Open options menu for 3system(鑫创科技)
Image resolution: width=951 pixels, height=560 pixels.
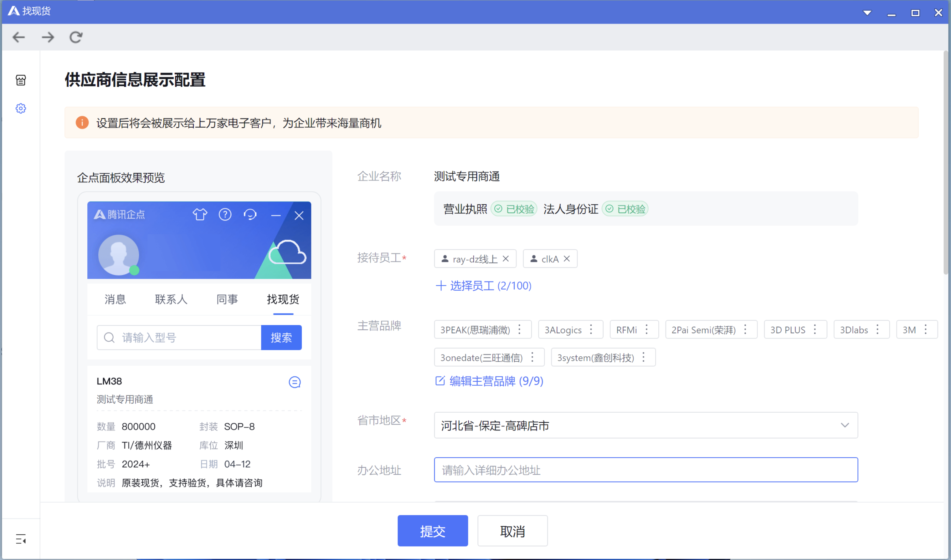coord(644,357)
